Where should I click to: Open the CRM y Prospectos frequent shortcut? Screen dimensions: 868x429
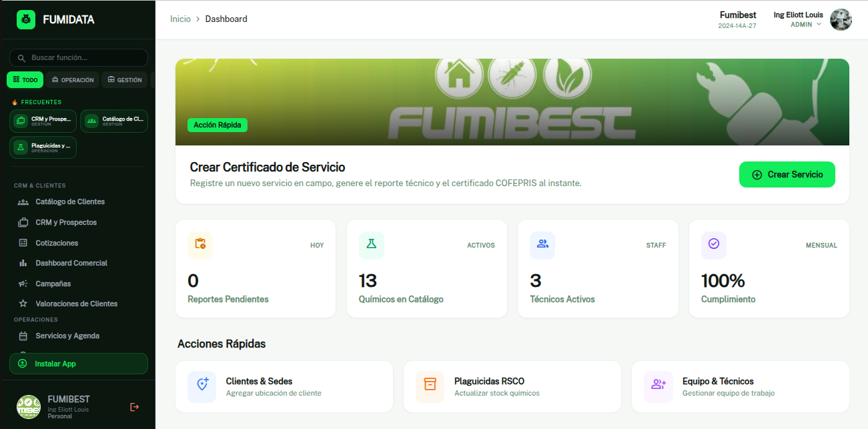(x=43, y=121)
